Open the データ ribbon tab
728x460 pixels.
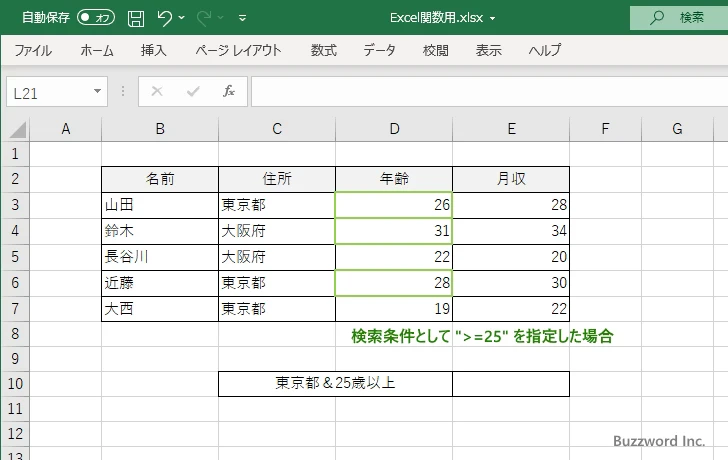point(379,50)
